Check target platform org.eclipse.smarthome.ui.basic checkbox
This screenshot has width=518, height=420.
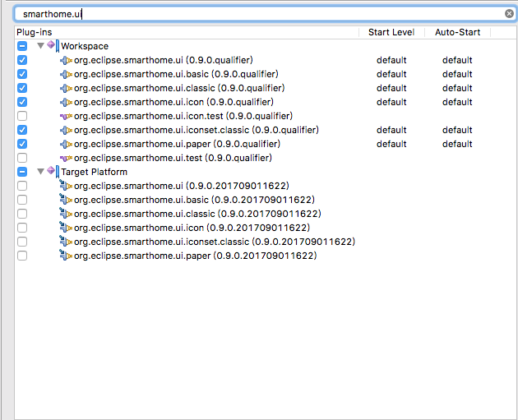click(22, 200)
